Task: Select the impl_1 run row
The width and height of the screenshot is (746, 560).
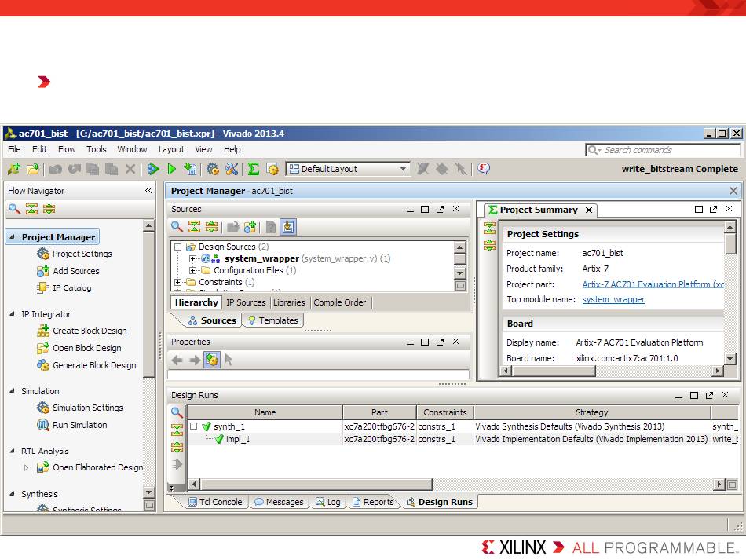Action: click(x=463, y=439)
